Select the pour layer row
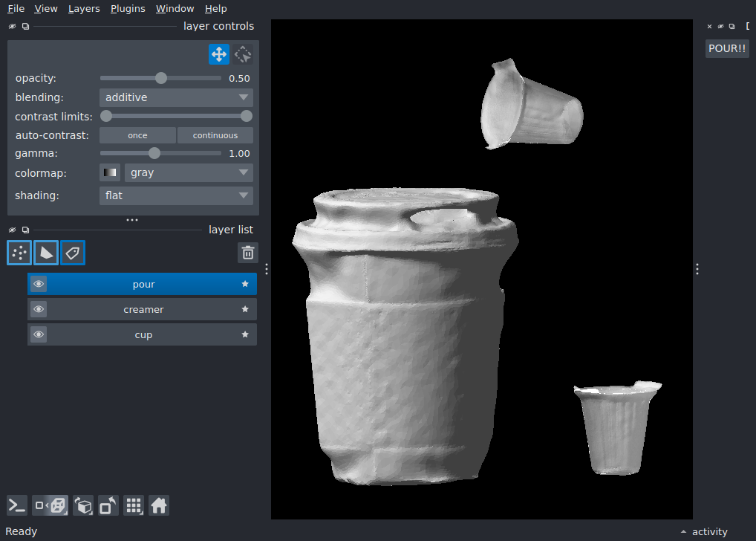The width and height of the screenshot is (756, 541). pos(143,284)
